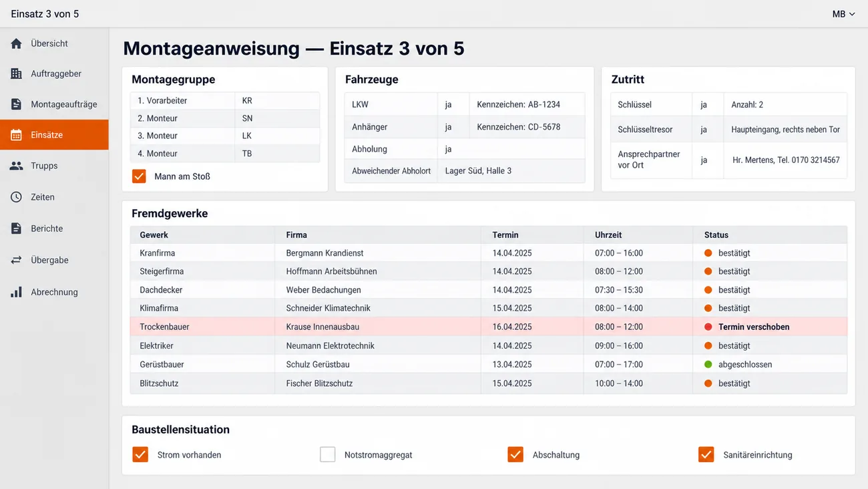The image size is (868, 489).
Task: Click the Anzahl: 2 key count
Action: (x=747, y=104)
